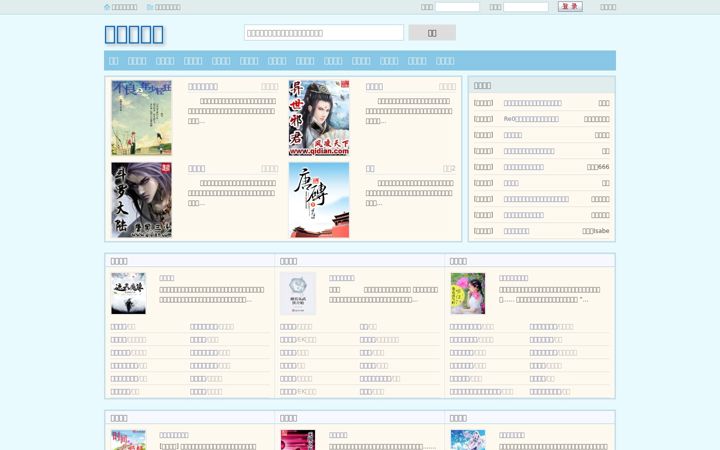
Task: Open the black-and-white 逆天 cover in the first category section
Action: point(129,293)
